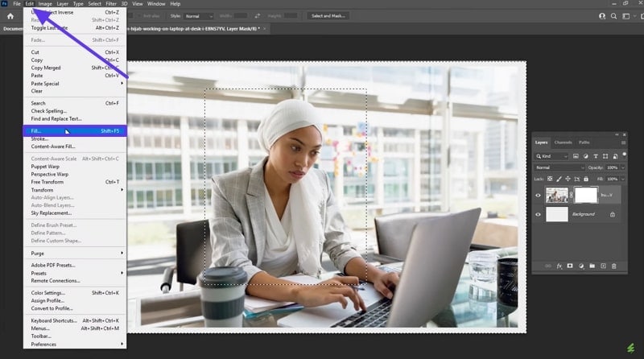Filter layers by type layer icon
This screenshot has height=359, width=644.
click(596, 156)
